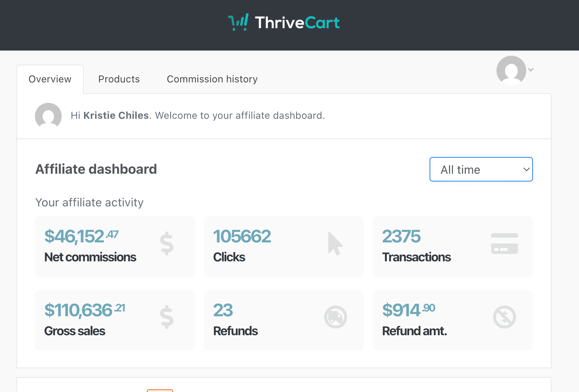The width and height of the screenshot is (579, 392).
Task: Select the $110,636.21 gross sales figure
Action: 84,310
